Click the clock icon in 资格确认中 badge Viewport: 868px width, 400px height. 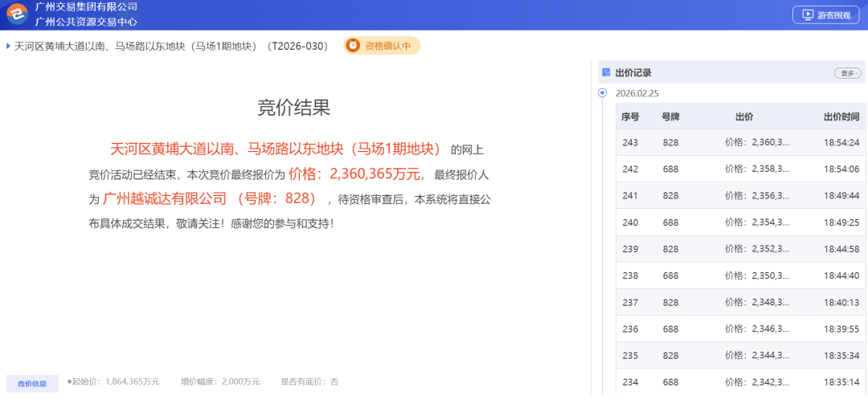353,46
